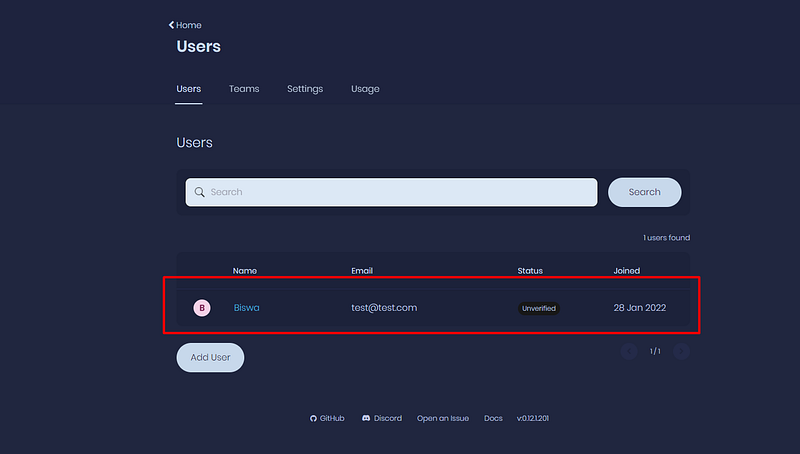Click the Unverified status badge
Screen dimensions: 800x454
(539, 308)
